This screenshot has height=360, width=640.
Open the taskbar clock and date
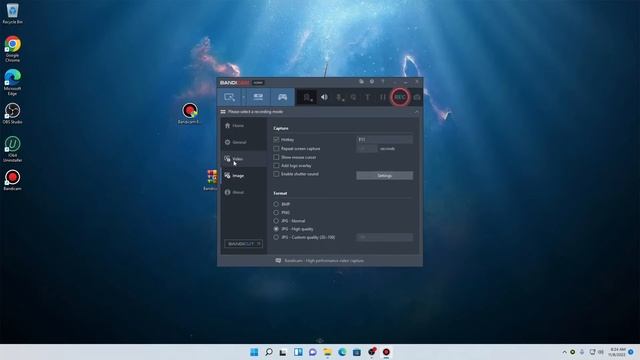pyautogui.click(x=617, y=352)
